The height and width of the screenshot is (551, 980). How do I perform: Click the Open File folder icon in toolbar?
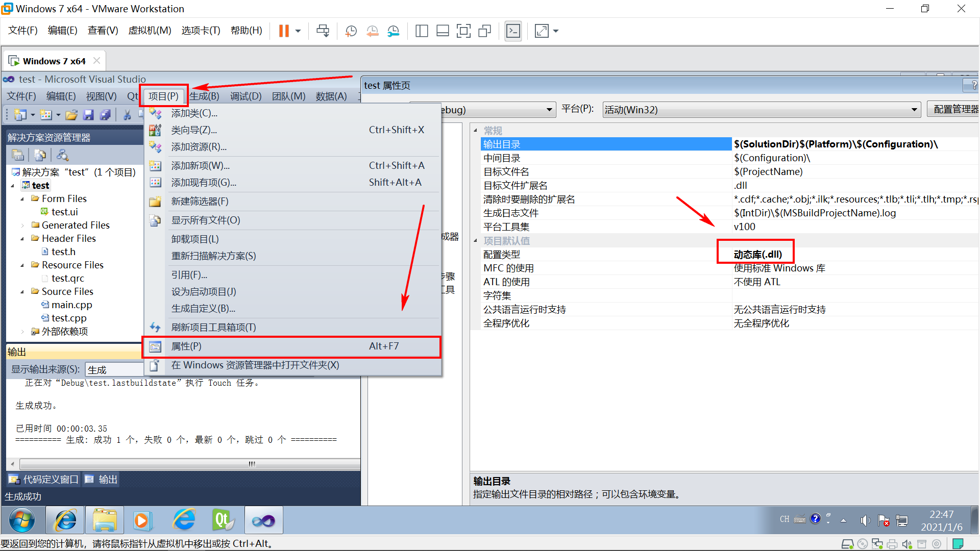[x=71, y=115]
